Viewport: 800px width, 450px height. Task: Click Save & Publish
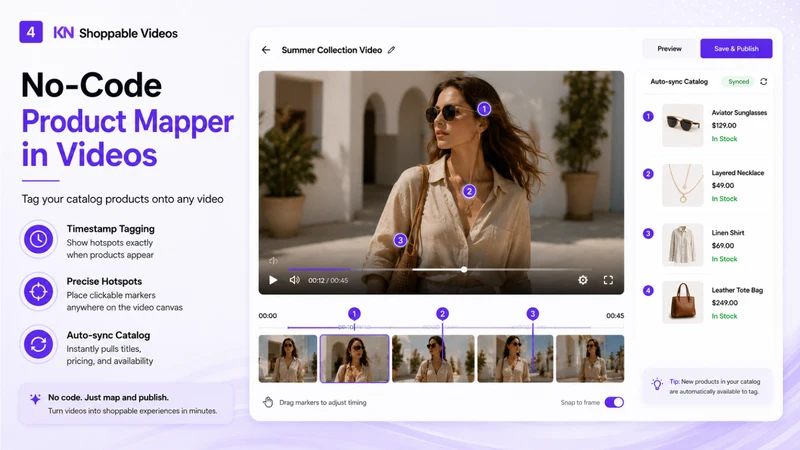(736, 48)
